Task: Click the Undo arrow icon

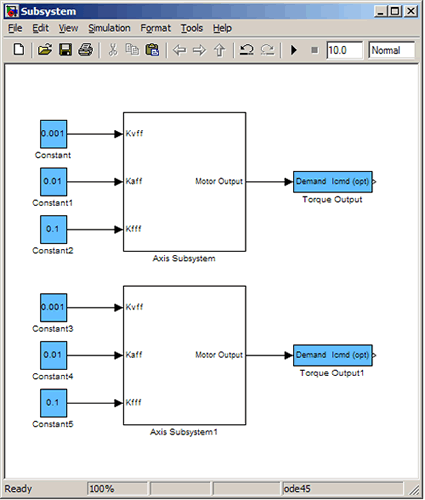Action: 247,50
